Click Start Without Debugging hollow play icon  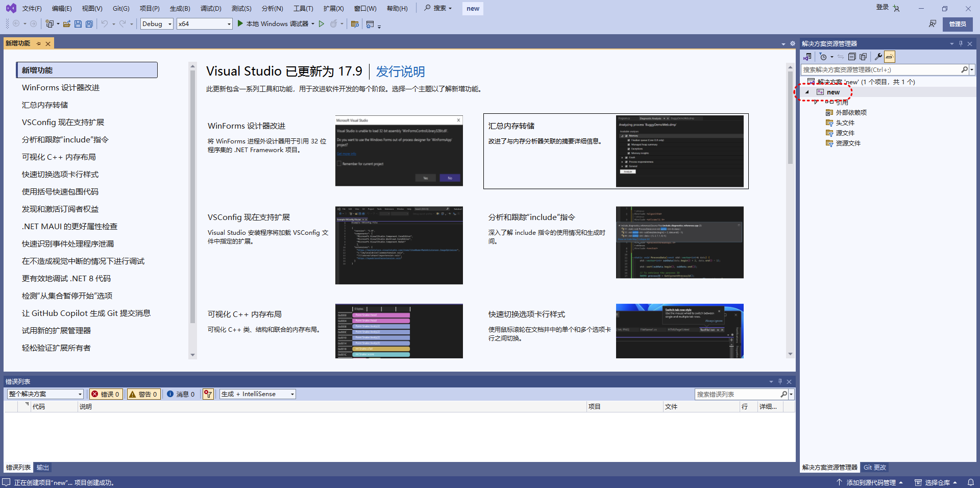point(322,24)
